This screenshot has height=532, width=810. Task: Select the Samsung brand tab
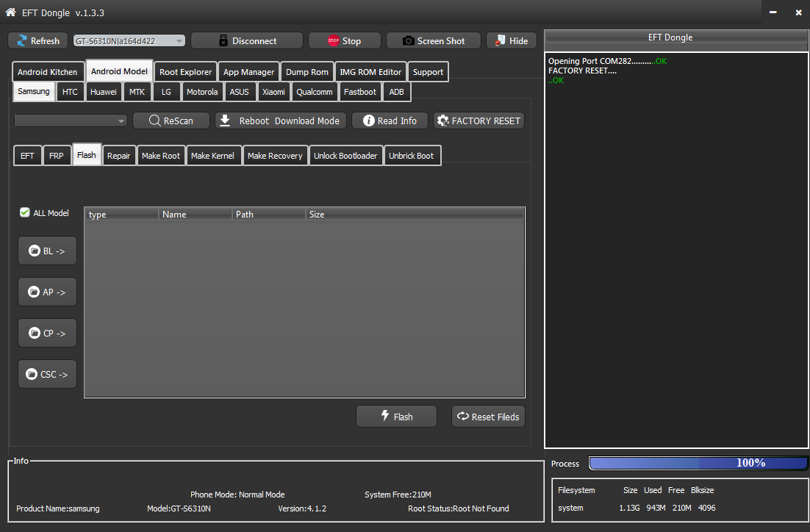34,91
